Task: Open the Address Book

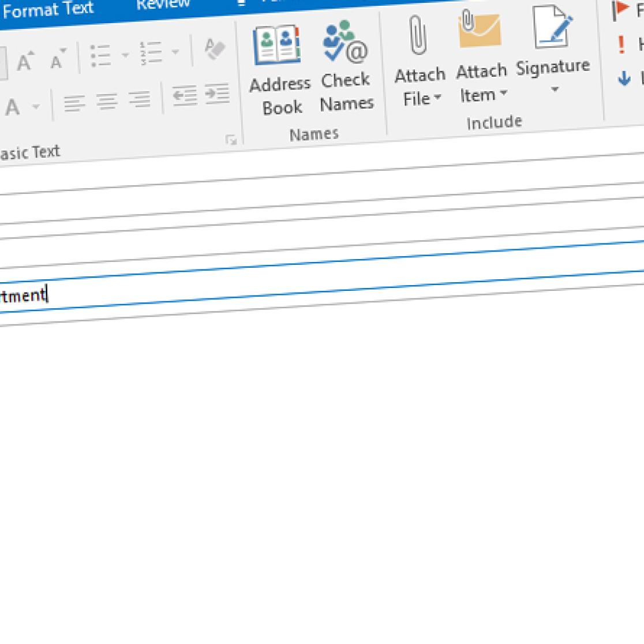Action: (280, 70)
